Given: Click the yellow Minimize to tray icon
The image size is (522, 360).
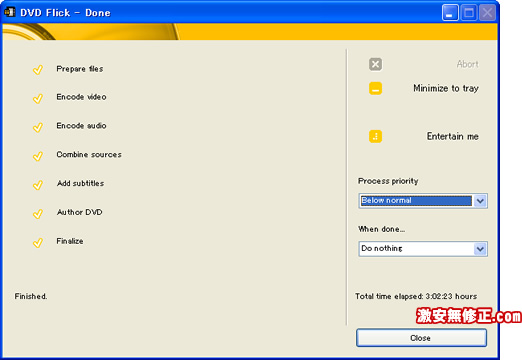Looking at the screenshot, I should click(375, 88).
